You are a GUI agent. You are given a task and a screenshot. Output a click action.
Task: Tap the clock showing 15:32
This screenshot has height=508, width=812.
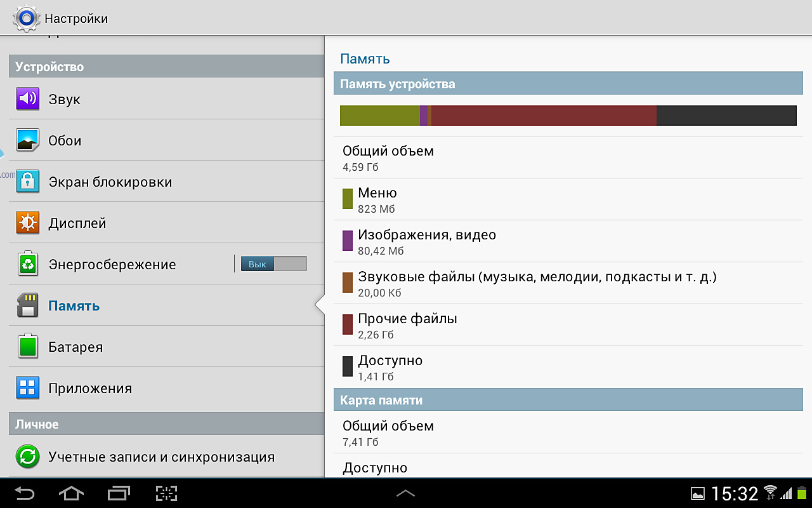735,493
